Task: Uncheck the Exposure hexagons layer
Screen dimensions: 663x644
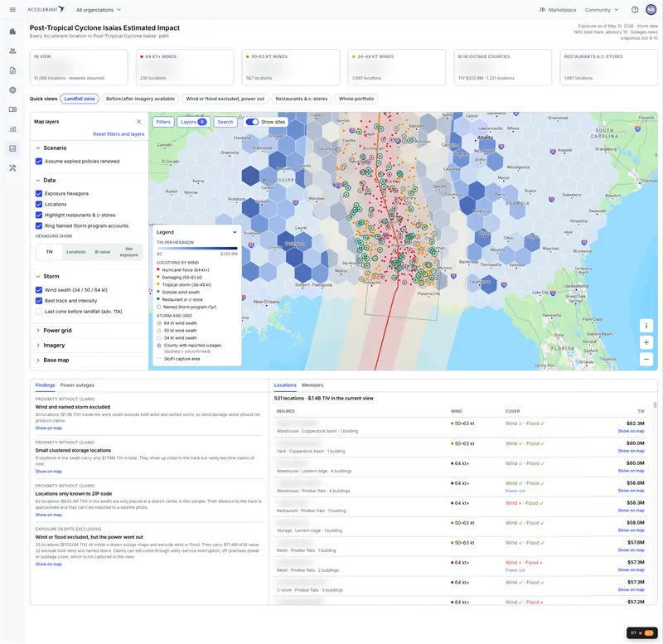Action: (x=39, y=194)
